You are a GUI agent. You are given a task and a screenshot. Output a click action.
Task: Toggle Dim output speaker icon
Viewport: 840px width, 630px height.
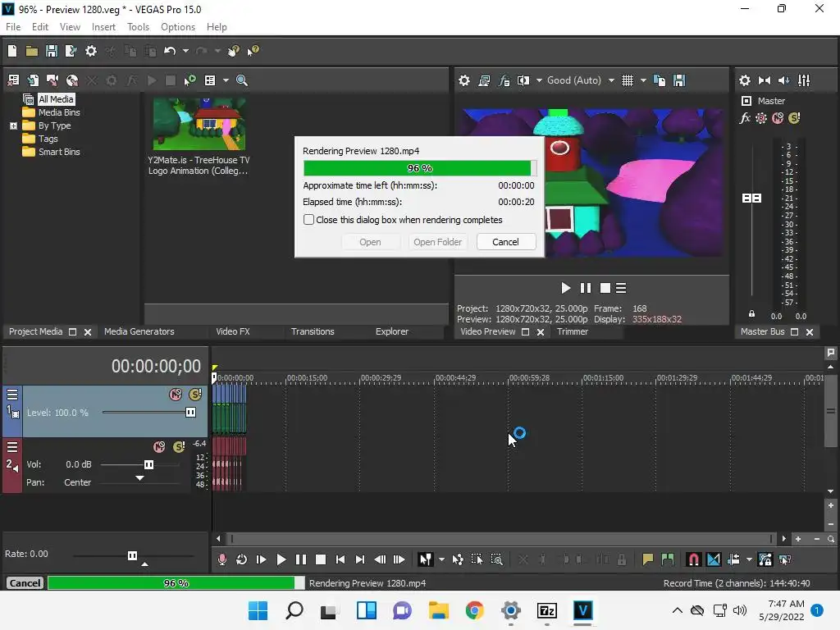784,80
